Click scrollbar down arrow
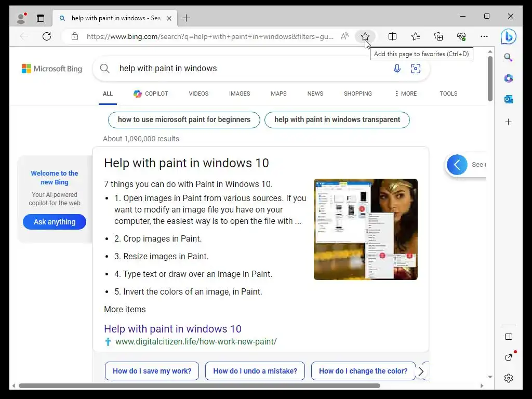Viewport: 532px width, 399px height. pyautogui.click(x=490, y=377)
